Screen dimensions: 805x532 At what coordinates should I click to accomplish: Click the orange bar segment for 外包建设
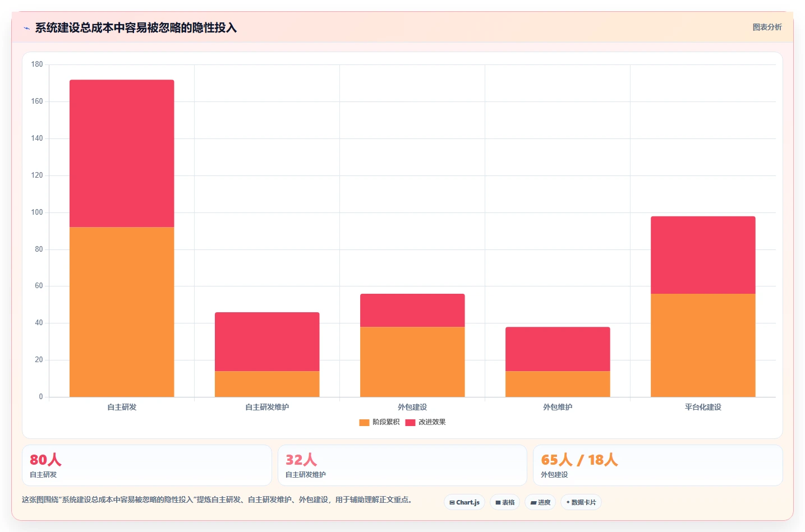click(x=412, y=362)
